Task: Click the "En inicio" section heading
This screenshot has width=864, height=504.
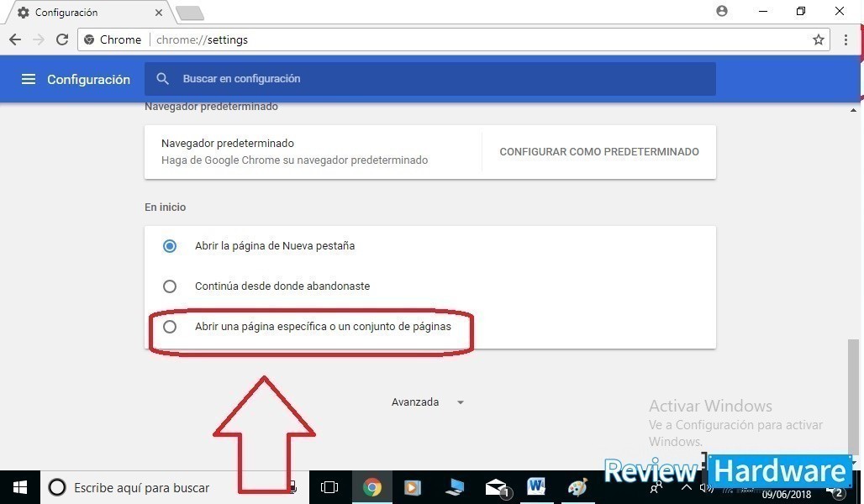Action: [166, 207]
